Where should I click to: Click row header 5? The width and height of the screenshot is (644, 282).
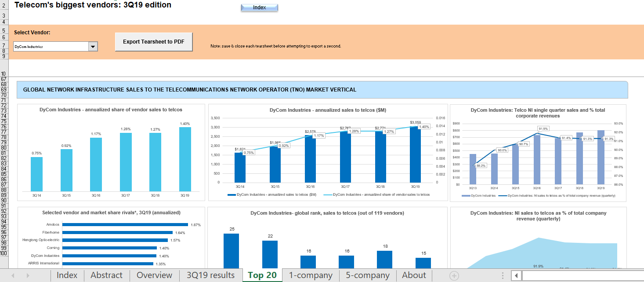click(4, 31)
